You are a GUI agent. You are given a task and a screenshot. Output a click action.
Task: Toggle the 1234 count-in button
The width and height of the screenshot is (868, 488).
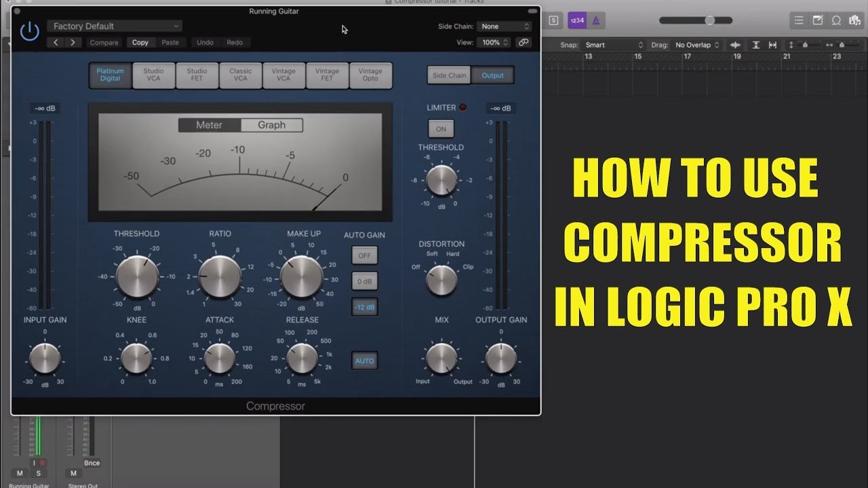577,20
